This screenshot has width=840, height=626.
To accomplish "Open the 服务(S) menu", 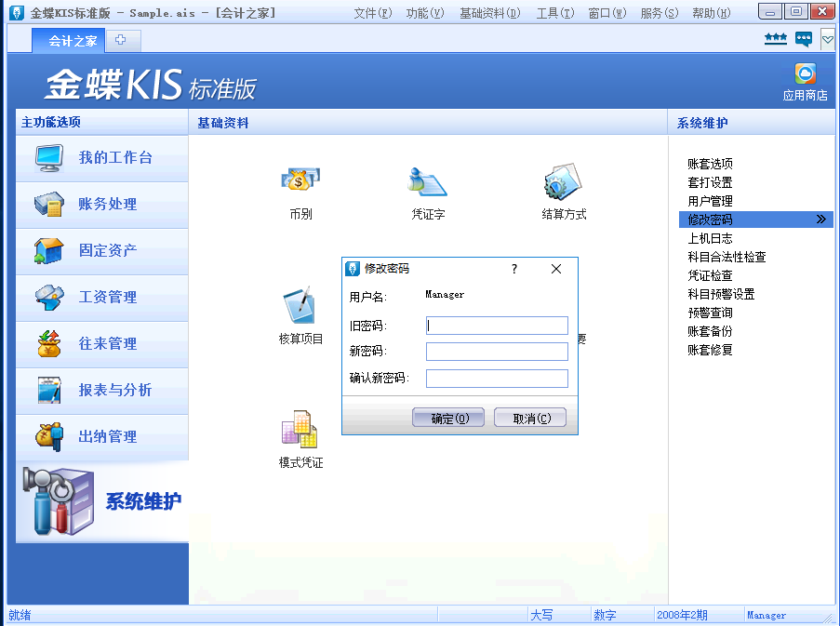I will point(659,13).
